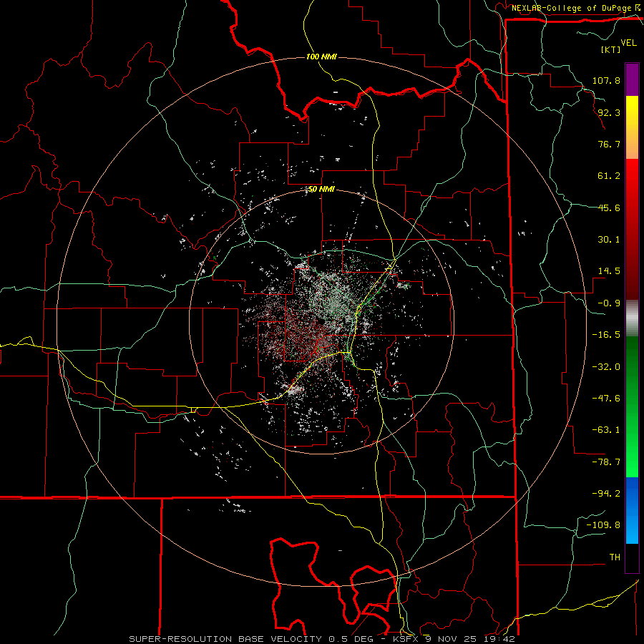The height and width of the screenshot is (644, 644).
Task: Click the 100 NMI range ring label
Action: pos(321,57)
